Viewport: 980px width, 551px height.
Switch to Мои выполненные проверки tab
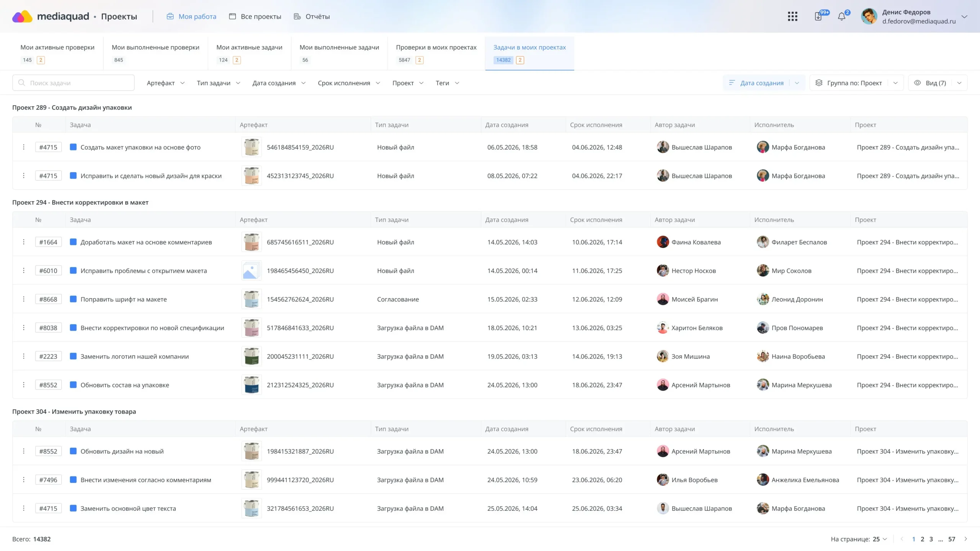pyautogui.click(x=155, y=53)
